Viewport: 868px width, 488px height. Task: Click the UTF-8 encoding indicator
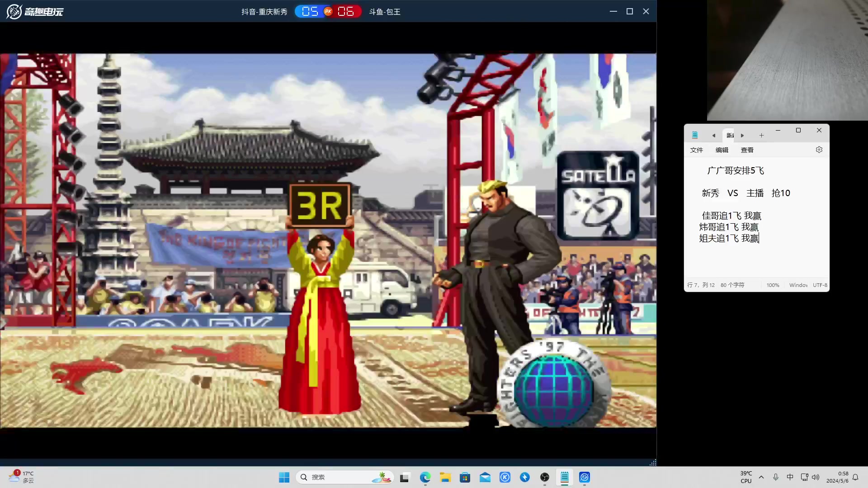click(x=820, y=285)
